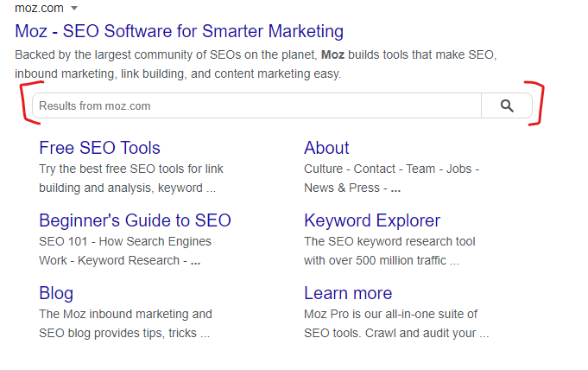This screenshot has width=588, height=370.
Task: Open the Keyword Research link
Action: (x=129, y=260)
